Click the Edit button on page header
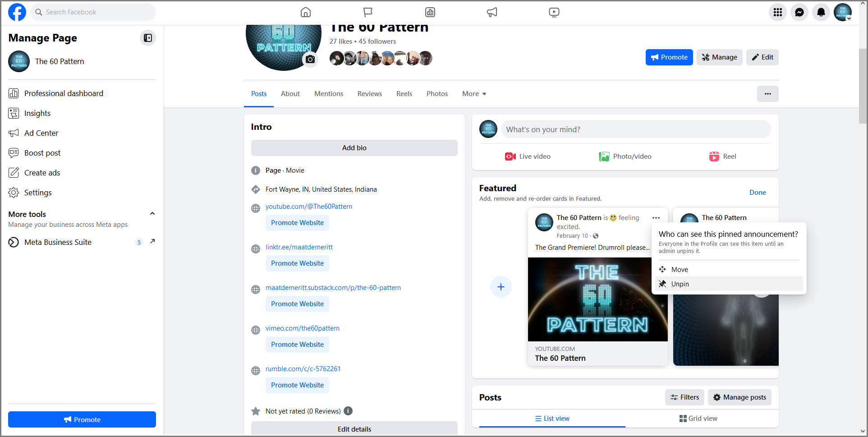Image resolution: width=868 pixels, height=437 pixels. [762, 57]
